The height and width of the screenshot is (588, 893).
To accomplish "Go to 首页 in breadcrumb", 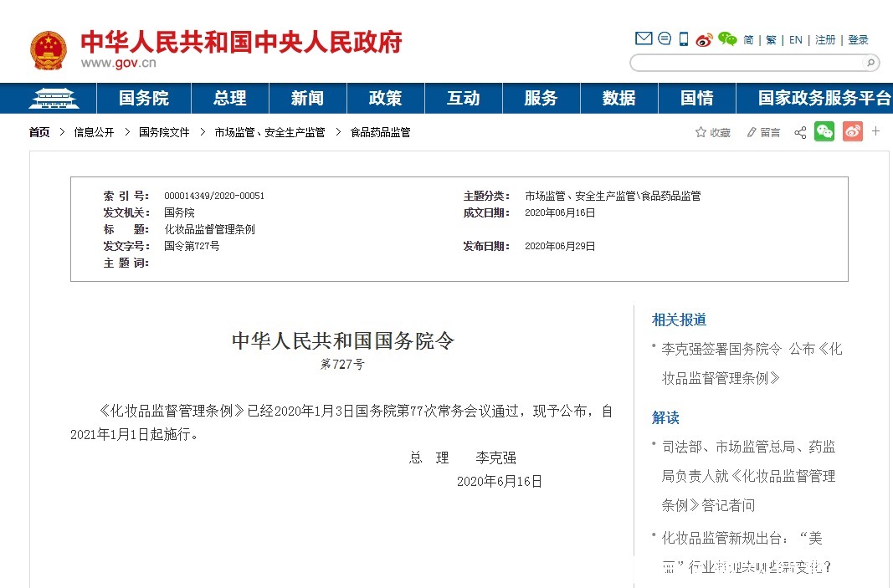I will tap(39, 133).
